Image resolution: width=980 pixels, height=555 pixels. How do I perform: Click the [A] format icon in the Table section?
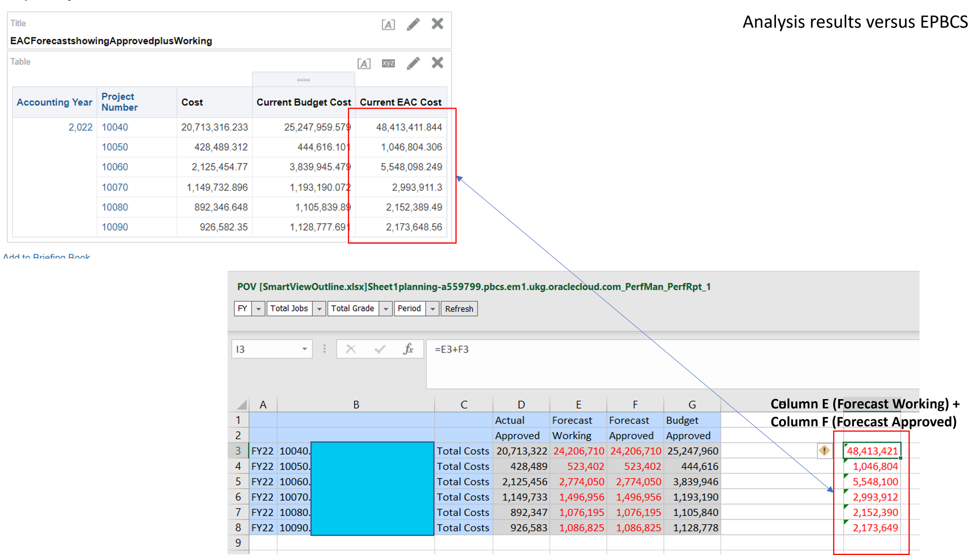[364, 63]
